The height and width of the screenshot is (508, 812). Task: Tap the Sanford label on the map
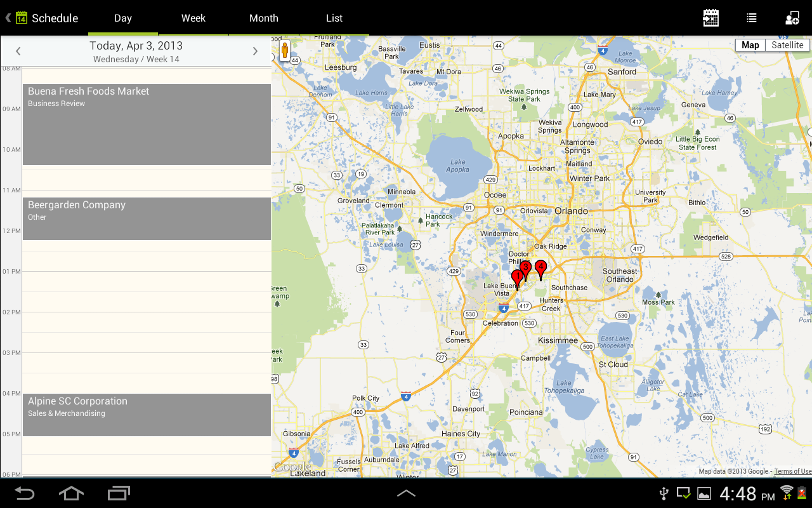point(622,72)
